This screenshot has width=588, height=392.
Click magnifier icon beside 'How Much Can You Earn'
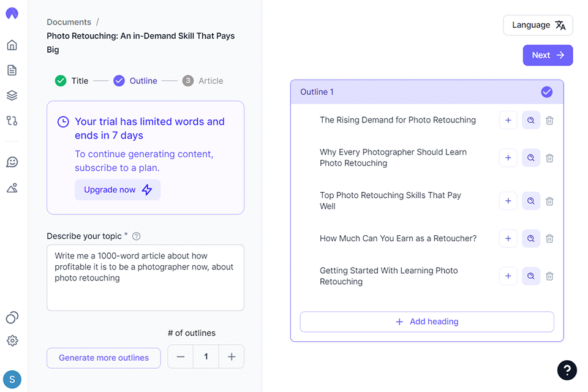(531, 239)
